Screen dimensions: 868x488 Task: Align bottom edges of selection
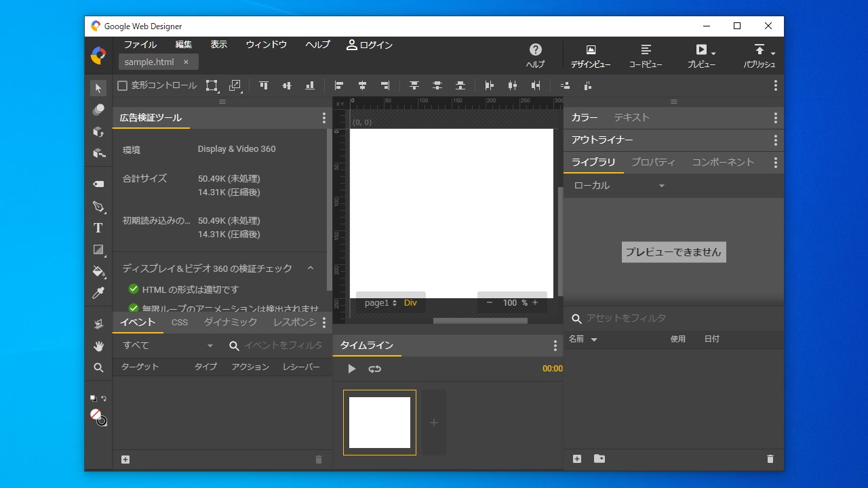click(310, 85)
